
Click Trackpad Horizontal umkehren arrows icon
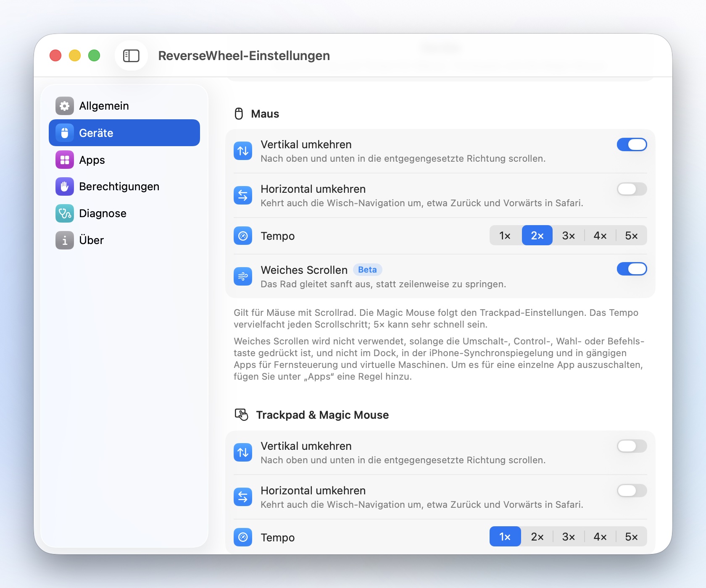click(x=243, y=497)
